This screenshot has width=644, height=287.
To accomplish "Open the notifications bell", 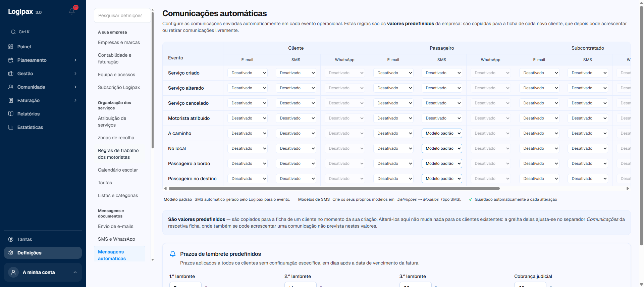I will pyautogui.click(x=72, y=11).
